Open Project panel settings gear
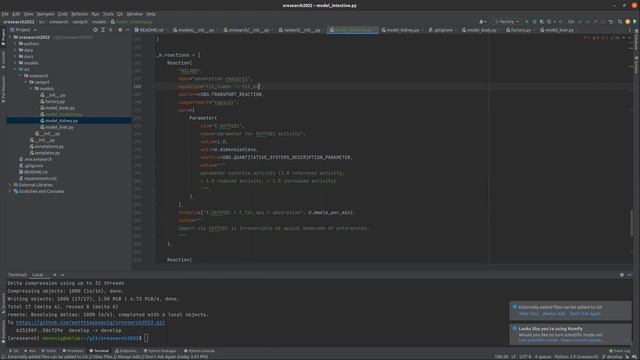Viewport: 640px width, 360px height. tap(120, 30)
